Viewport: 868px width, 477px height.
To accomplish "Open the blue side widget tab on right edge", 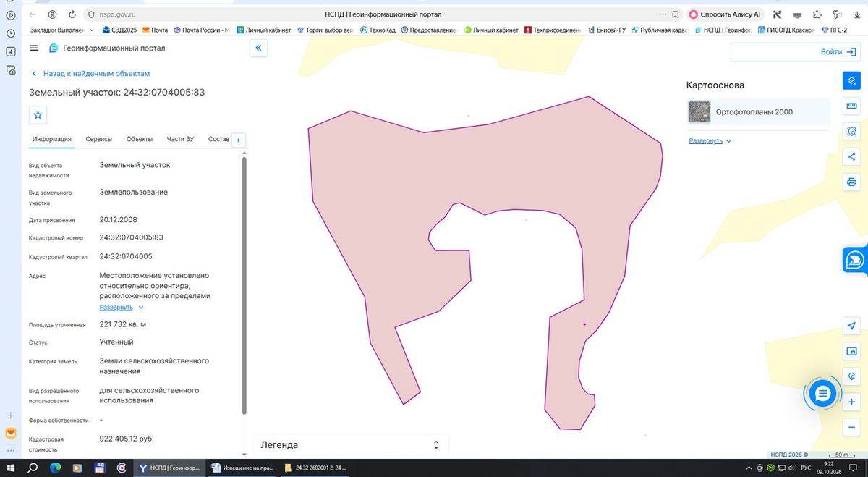I will coord(855,261).
